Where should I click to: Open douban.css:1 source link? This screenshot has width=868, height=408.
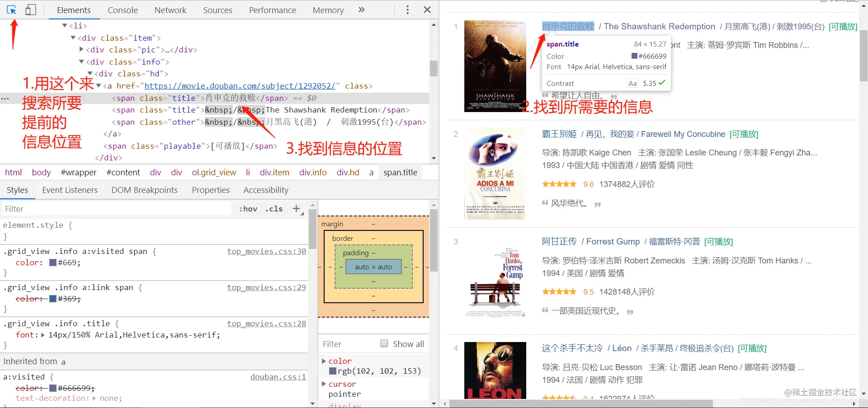(x=278, y=377)
